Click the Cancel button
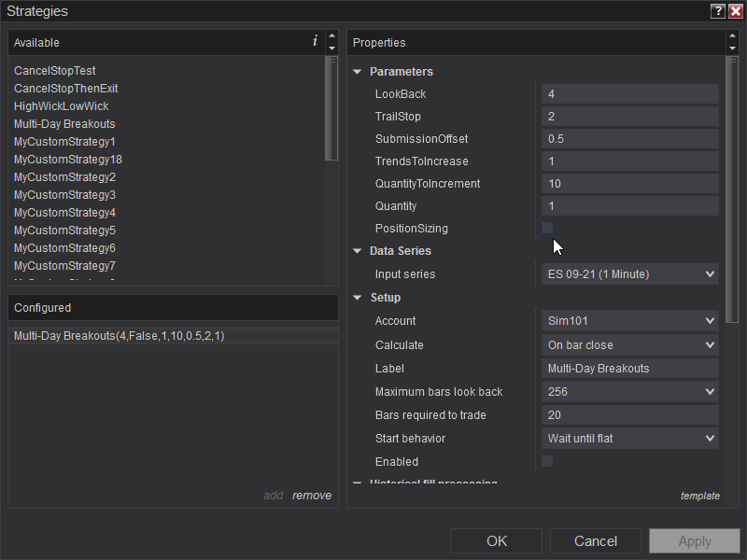 click(596, 541)
